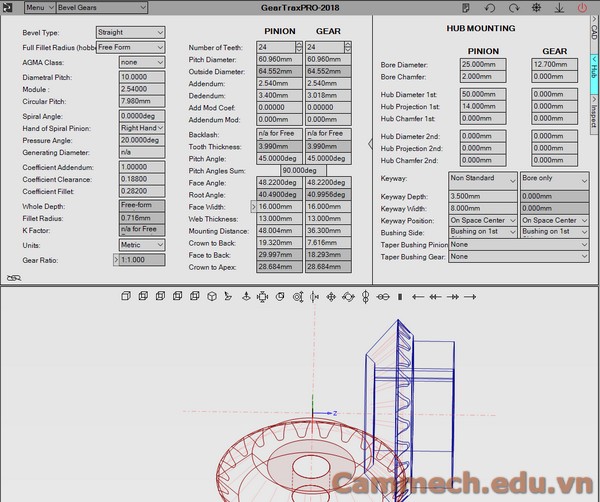600x502 pixels.
Task: Open the gear Keyway Bore only dropdown
Action: click(x=554, y=181)
